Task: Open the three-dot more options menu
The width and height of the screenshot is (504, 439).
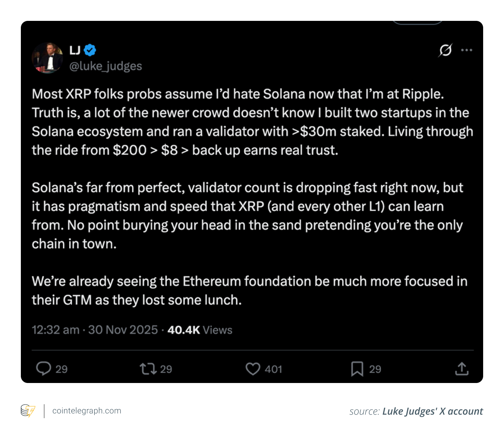Action: click(x=467, y=50)
